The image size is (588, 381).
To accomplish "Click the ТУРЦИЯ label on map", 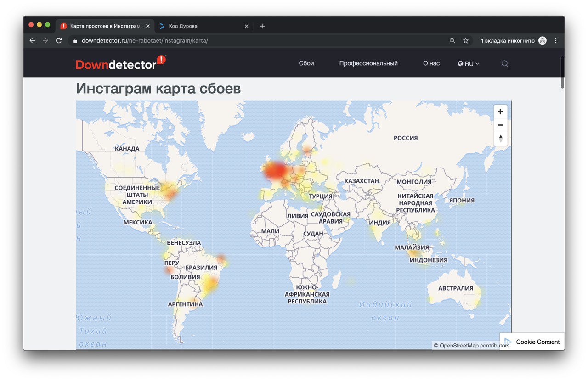I will pyautogui.click(x=321, y=196).
